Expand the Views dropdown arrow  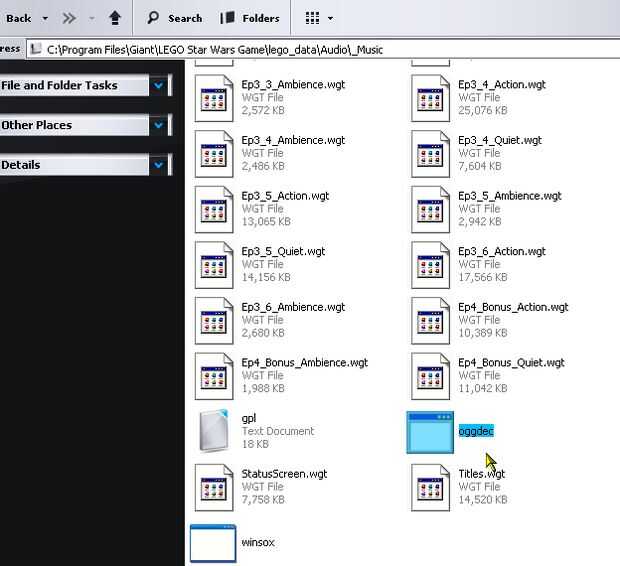pyautogui.click(x=331, y=18)
